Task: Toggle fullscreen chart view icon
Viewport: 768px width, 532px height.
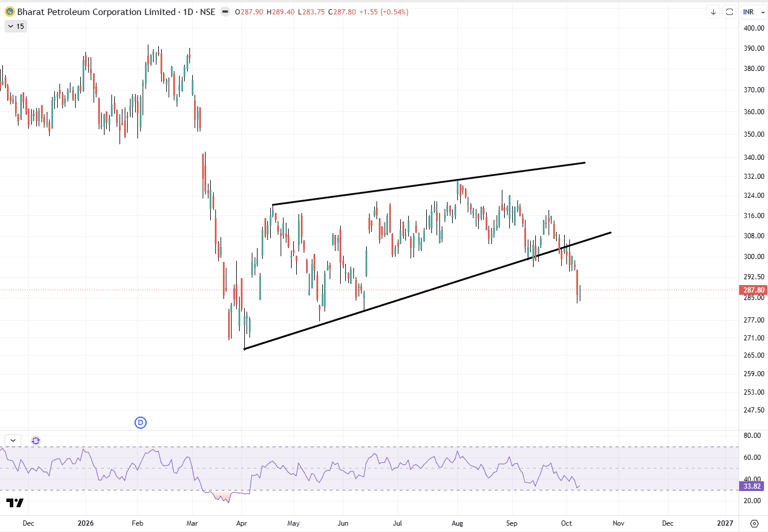Action: [729, 12]
